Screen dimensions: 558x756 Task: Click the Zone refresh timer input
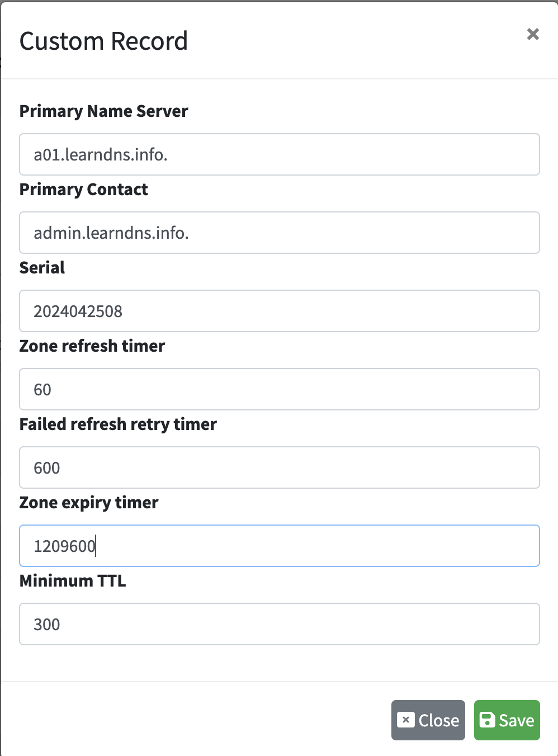click(x=280, y=389)
